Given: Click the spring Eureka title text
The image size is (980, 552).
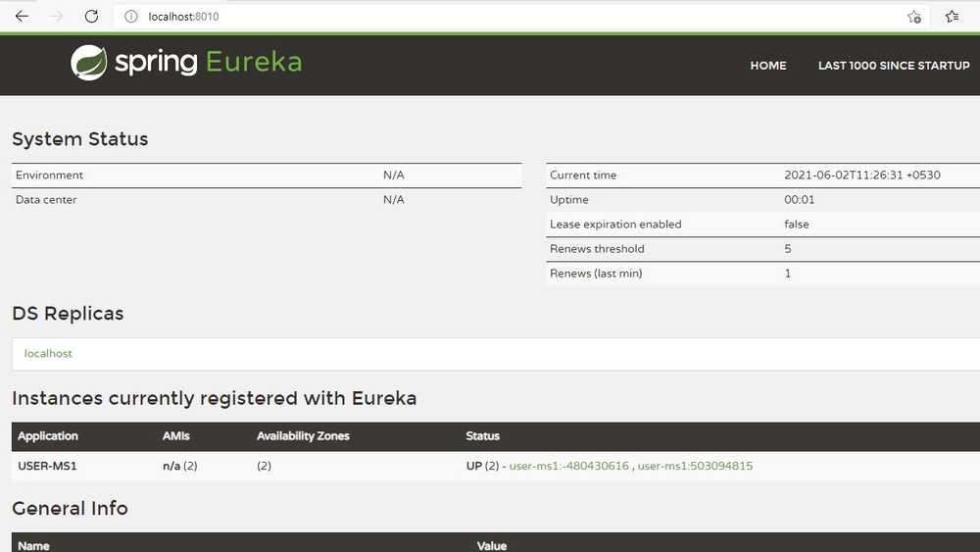Looking at the screenshot, I should click(209, 63).
